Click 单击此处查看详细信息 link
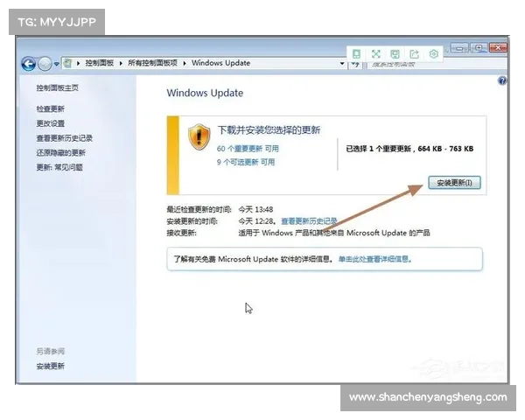 click(x=374, y=259)
